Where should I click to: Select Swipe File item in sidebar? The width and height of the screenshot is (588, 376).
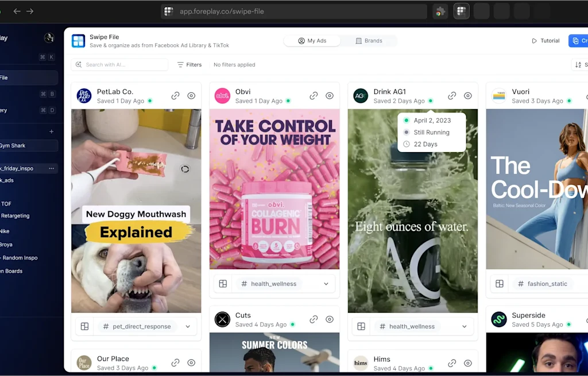(29, 77)
